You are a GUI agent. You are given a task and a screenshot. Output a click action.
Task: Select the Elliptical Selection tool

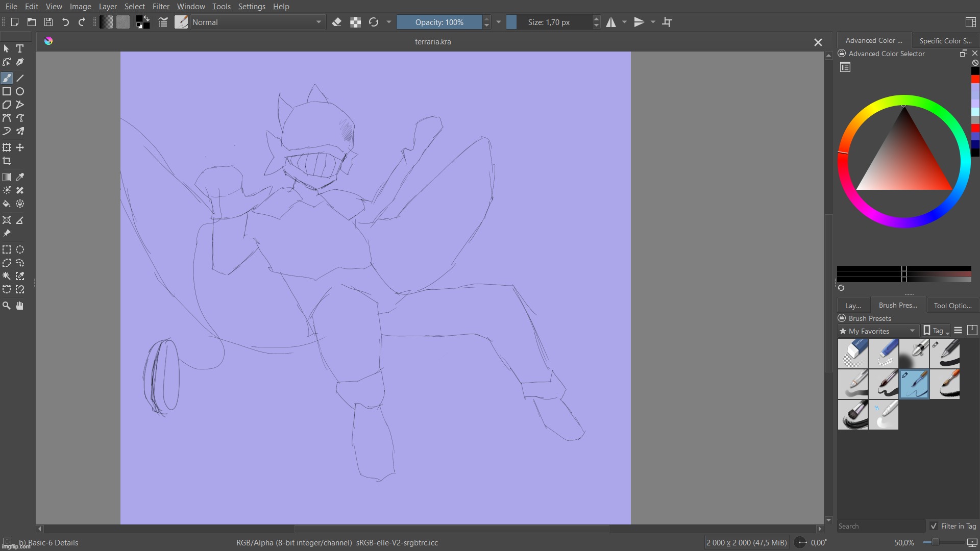20,249
